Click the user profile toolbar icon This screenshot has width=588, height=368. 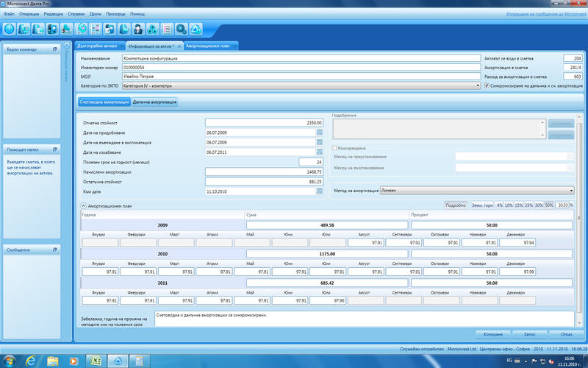pos(137,29)
